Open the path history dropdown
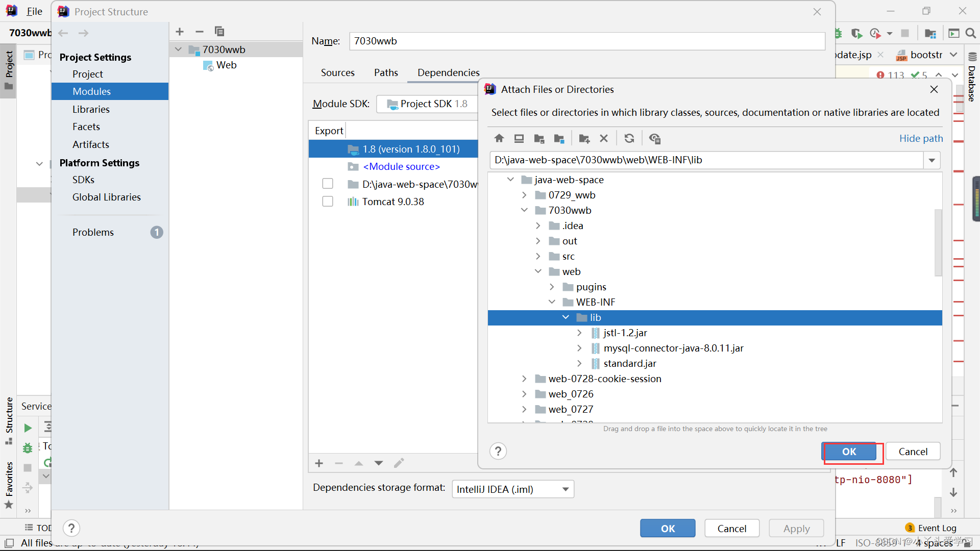Screen dimensions: 980x551 (x=932, y=160)
